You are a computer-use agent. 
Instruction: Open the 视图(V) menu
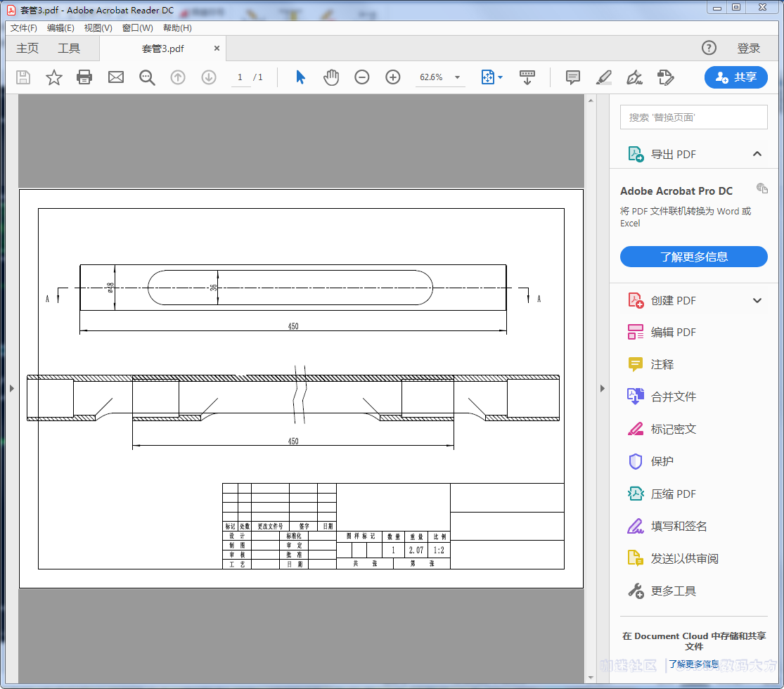point(98,28)
